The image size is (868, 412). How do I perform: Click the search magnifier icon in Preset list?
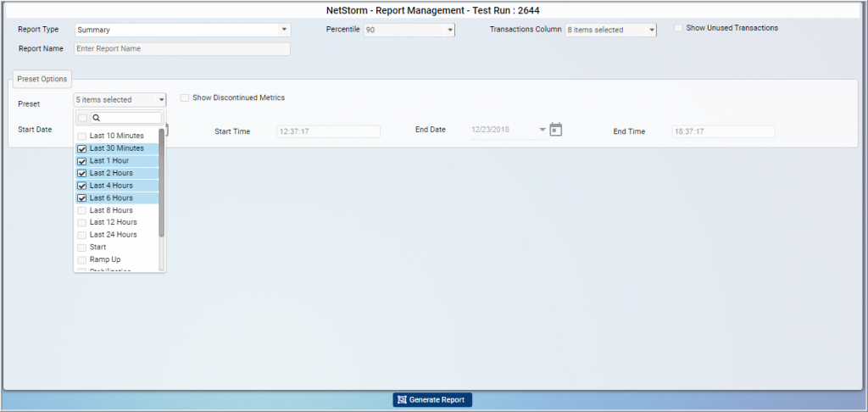96,118
